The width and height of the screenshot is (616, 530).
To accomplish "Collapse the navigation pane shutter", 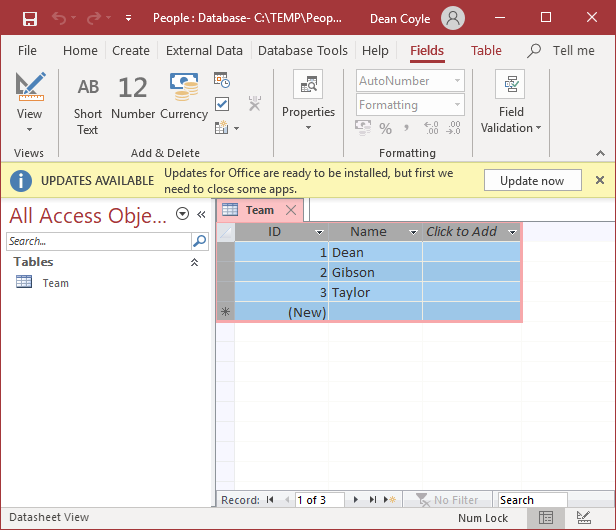I will click(x=201, y=214).
